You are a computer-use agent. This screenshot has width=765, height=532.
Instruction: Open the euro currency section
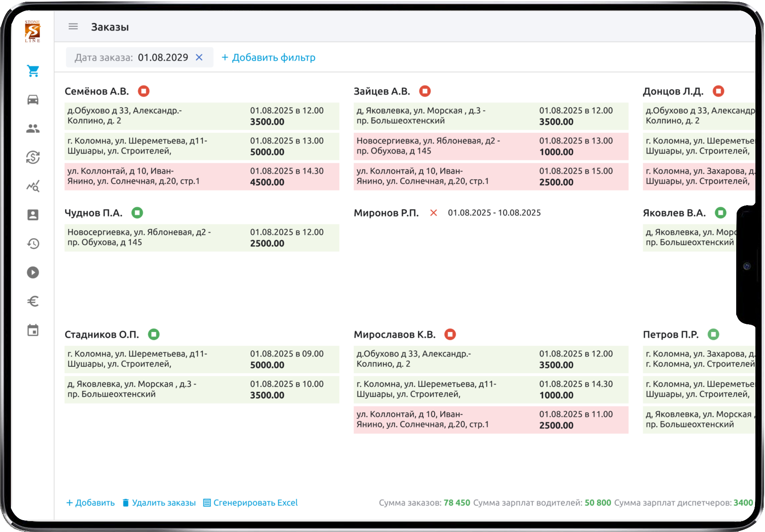pos(33,301)
